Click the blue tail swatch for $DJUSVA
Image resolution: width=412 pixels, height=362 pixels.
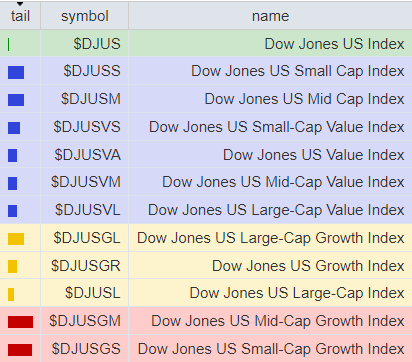coord(12,155)
